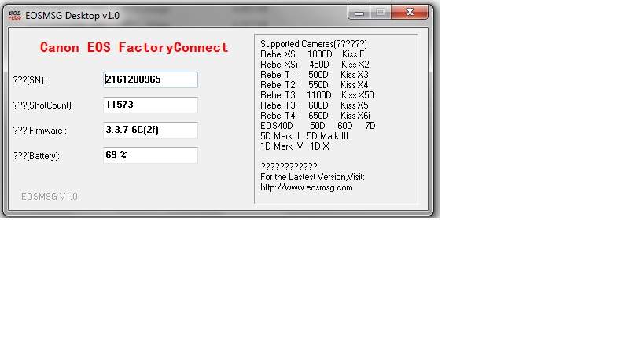
Task: Click the Canon EOS FactoryConnect heading
Action: tap(134, 48)
